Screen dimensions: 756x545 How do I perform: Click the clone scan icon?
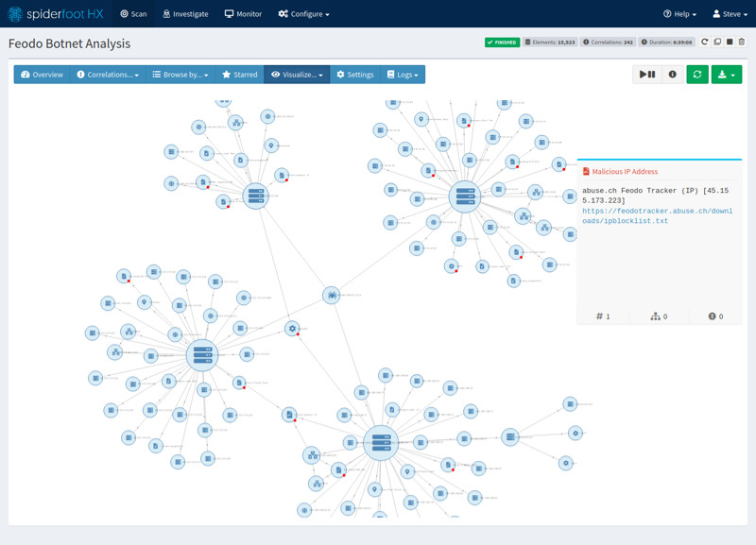point(717,42)
